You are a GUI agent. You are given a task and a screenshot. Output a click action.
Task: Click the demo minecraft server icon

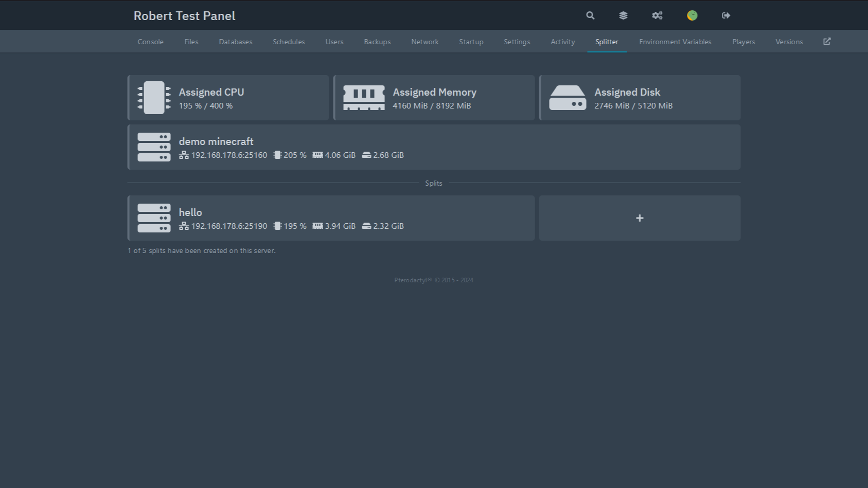click(x=154, y=147)
